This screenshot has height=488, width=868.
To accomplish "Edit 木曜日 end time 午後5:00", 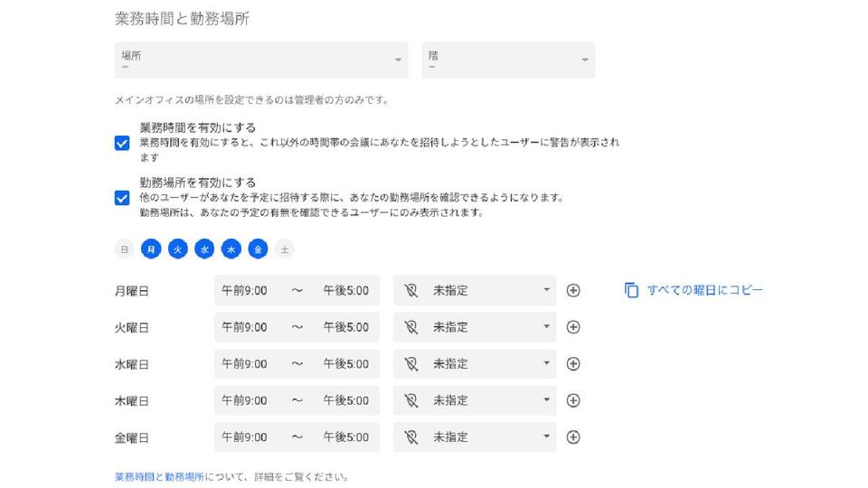I will click(346, 400).
